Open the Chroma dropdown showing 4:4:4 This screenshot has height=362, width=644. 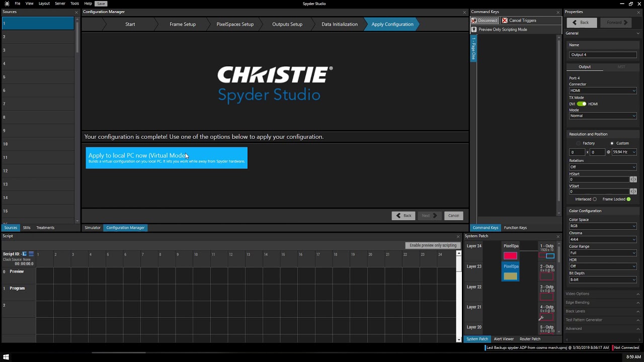pos(603,239)
